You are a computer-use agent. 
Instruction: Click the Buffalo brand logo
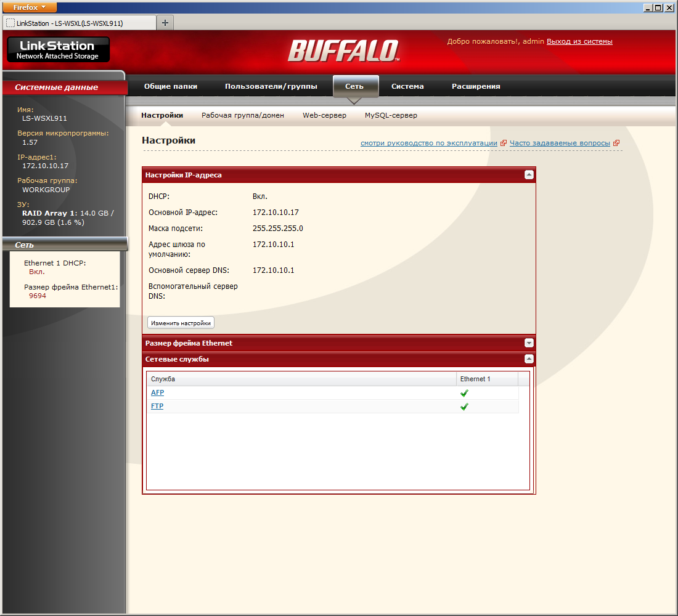[344, 51]
